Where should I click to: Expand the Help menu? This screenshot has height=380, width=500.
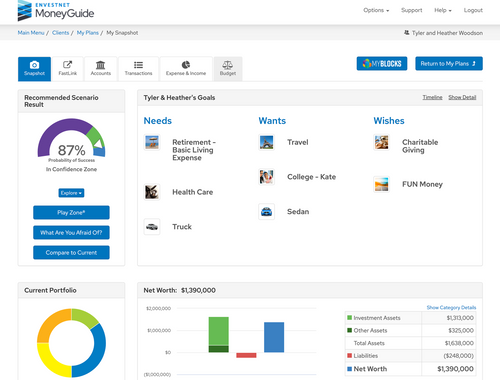coord(443,10)
